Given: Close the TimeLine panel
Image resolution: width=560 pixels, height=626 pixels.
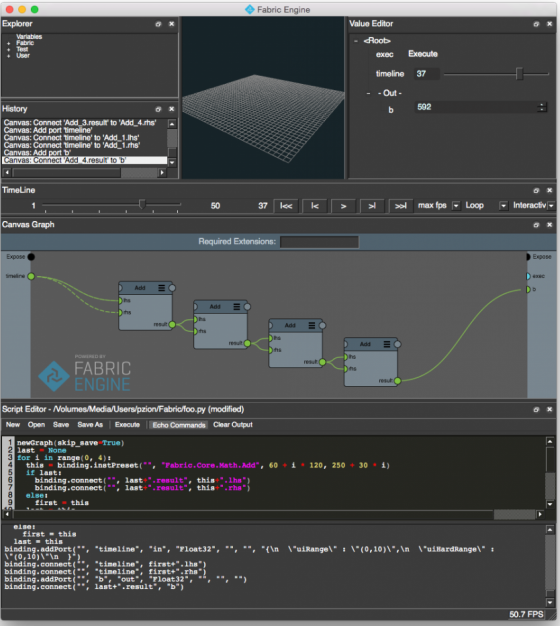Looking at the screenshot, I should (550, 190).
